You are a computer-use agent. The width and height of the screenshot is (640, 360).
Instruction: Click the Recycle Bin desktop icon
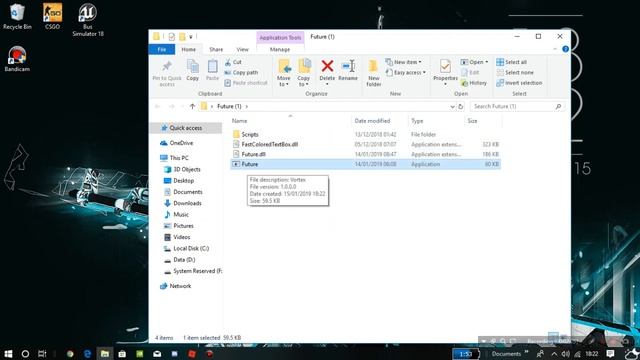(x=17, y=16)
